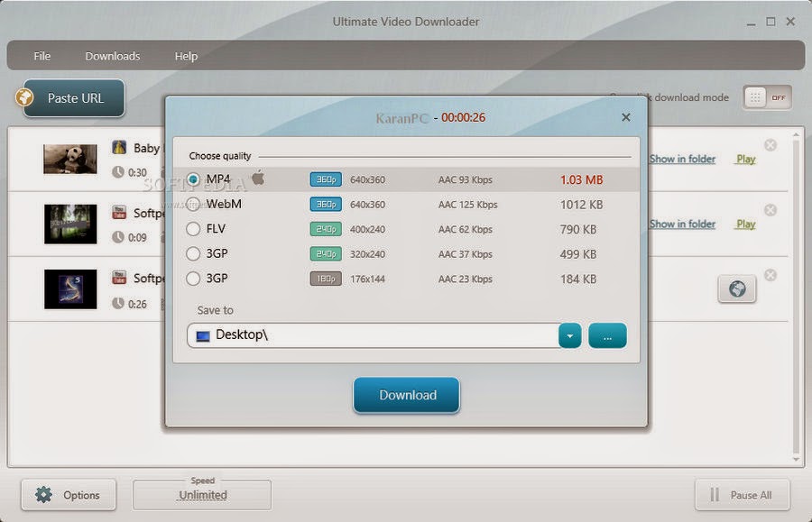
Task: Click the Paste URL button
Action: [x=74, y=97]
